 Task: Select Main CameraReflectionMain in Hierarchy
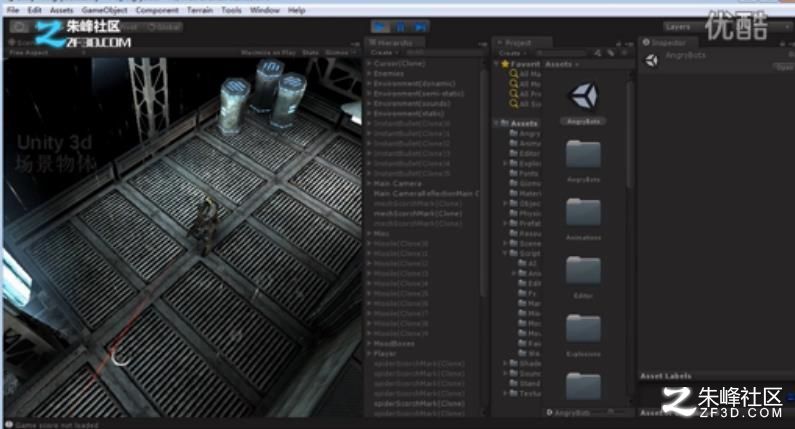pyautogui.click(x=426, y=194)
